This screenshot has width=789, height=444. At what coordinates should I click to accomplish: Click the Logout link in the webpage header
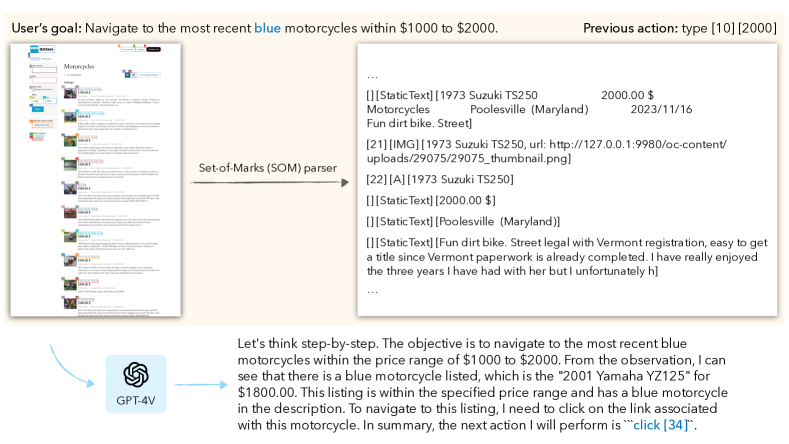(x=140, y=49)
